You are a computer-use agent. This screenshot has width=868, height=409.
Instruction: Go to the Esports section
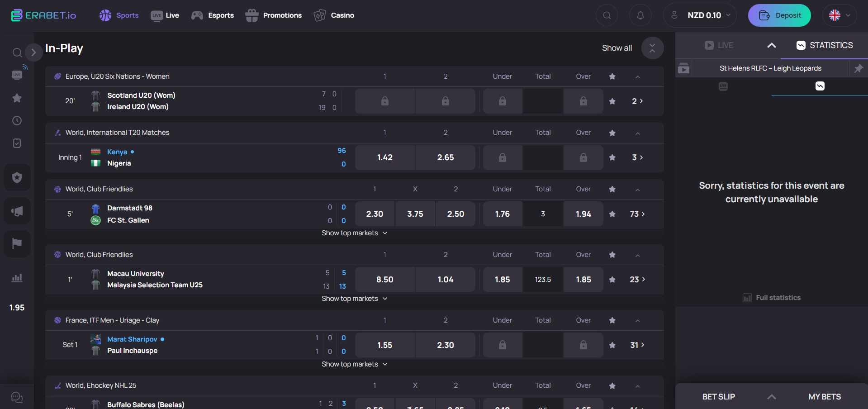pyautogui.click(x=213, y=15)
